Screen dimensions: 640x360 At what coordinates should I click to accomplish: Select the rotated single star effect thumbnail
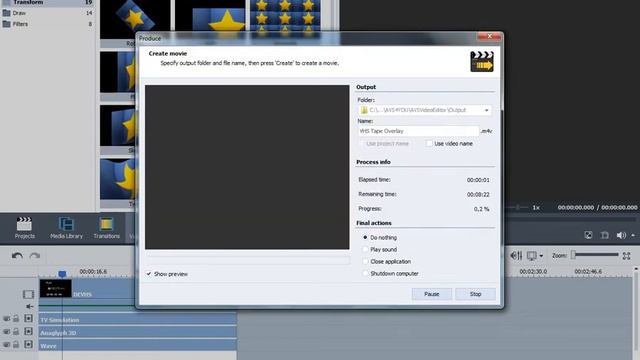[x=135, y=19]
